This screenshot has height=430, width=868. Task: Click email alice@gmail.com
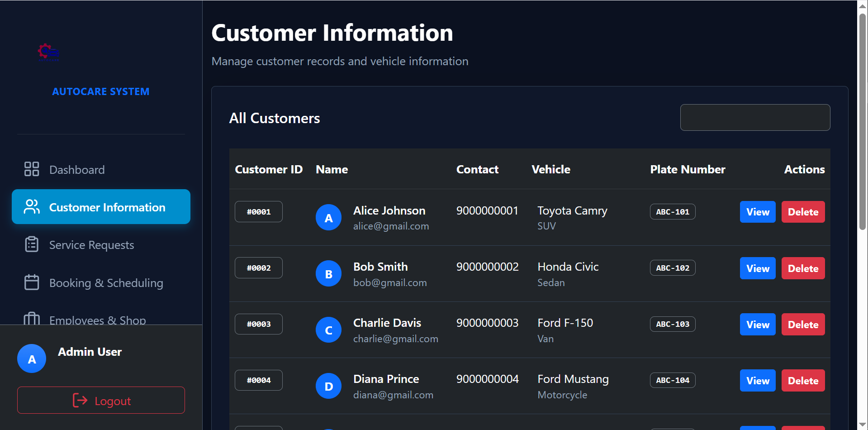click(x=391, y=226)
